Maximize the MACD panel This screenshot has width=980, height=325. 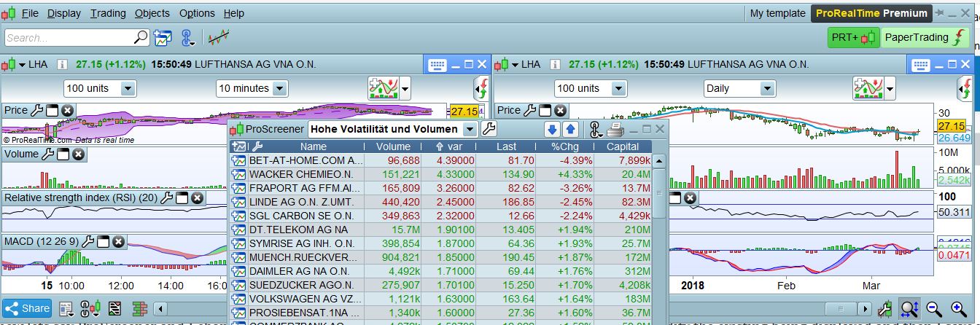coord(104,241)
